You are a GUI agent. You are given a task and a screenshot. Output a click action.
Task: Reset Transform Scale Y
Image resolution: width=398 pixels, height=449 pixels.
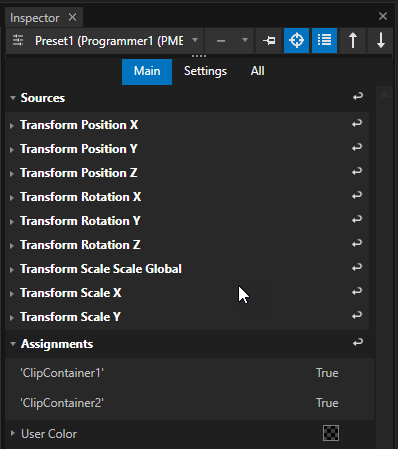[357, 316]
